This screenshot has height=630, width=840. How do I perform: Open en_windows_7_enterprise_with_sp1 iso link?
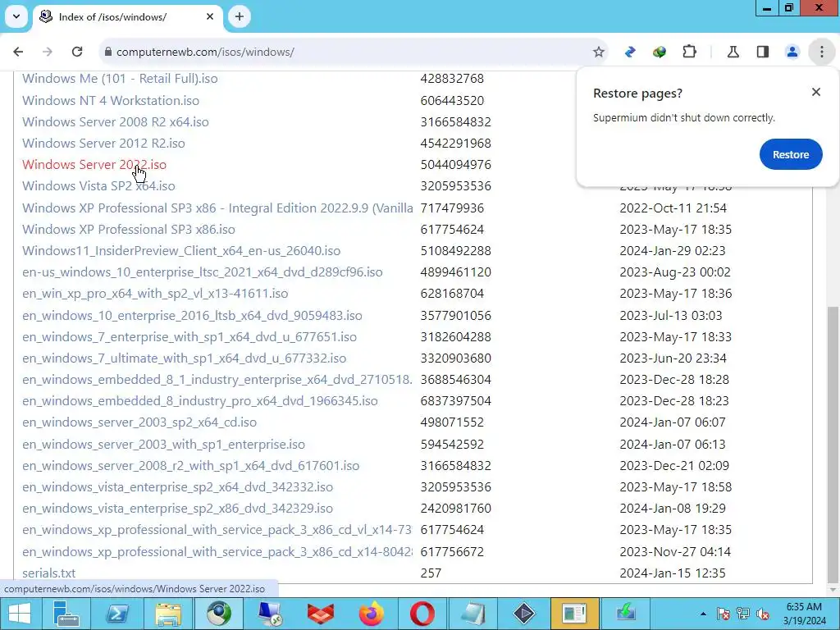pos(189,337)
